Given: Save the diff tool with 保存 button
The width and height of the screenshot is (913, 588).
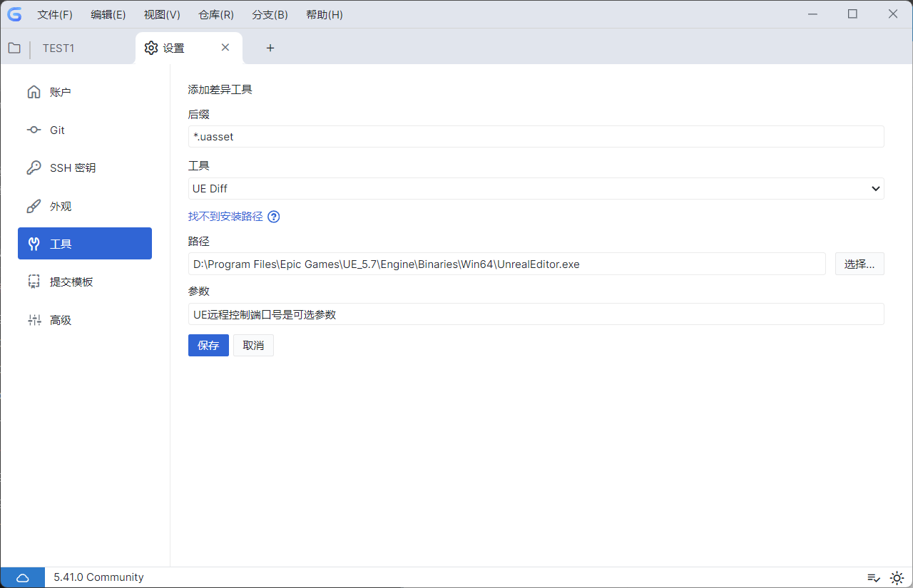Looking at the screenshot, I should point(208,345).
